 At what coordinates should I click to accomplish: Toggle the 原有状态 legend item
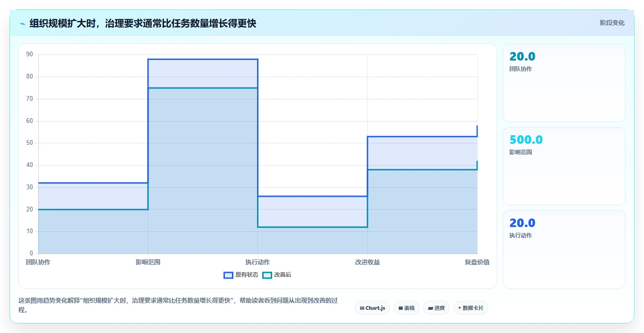(241, 275)
